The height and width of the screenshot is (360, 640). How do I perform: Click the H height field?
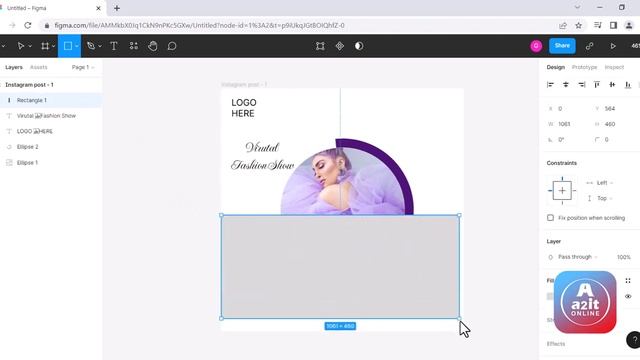coord(613,124)
